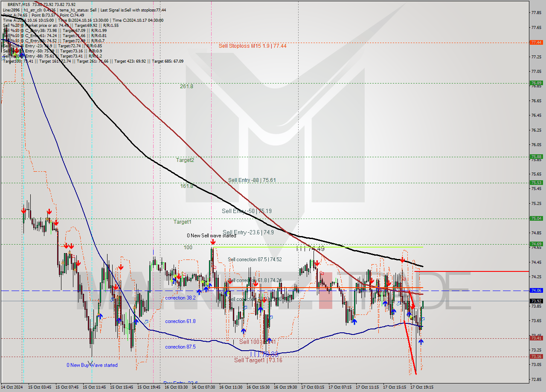Click the '14 Oct 2024' date on time axis
The image size is (546, 392).
(12, 387)
